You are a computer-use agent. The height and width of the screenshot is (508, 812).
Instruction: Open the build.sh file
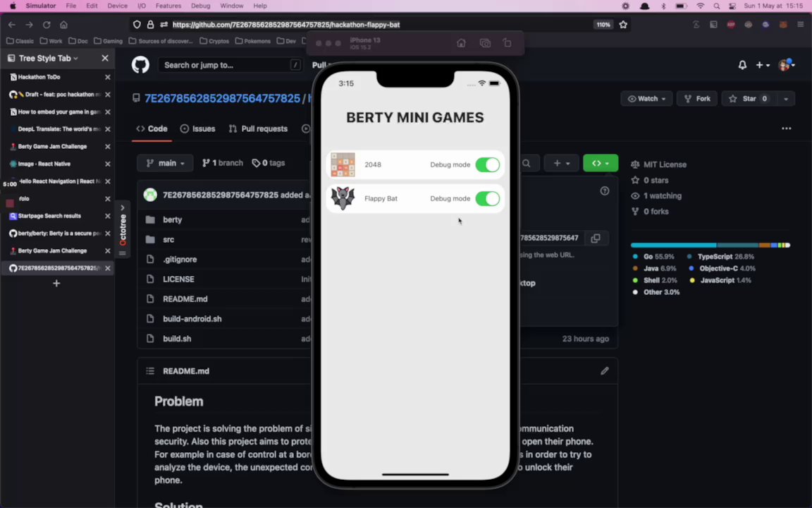(x=177, y=339)
